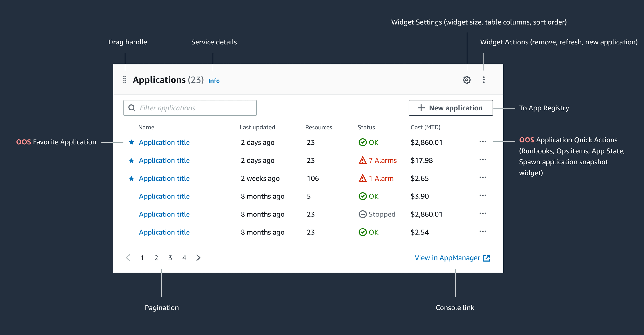The image size is (644, 335).
Task: Open quick actions ellipsis for Stopped row
Action: [483, 214]
